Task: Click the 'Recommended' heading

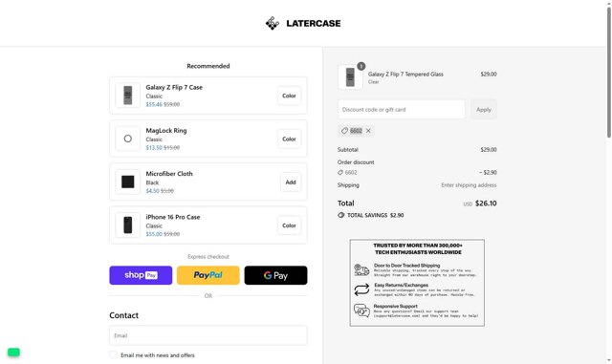Action: coord(208,66)
